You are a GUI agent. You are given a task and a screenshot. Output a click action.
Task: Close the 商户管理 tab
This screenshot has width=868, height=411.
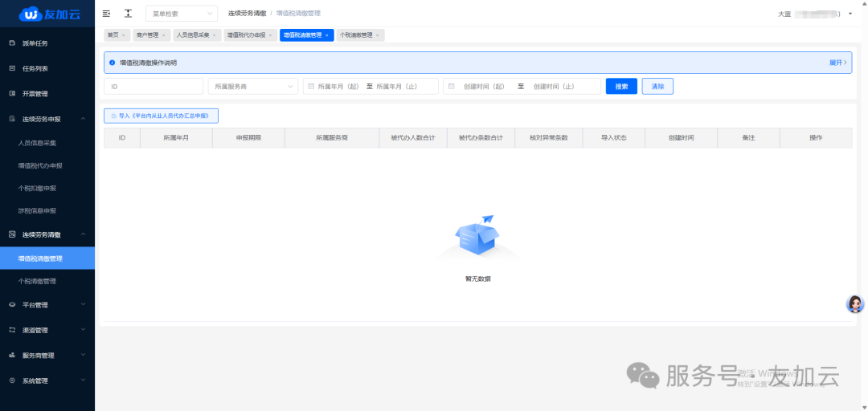[163, 35]
